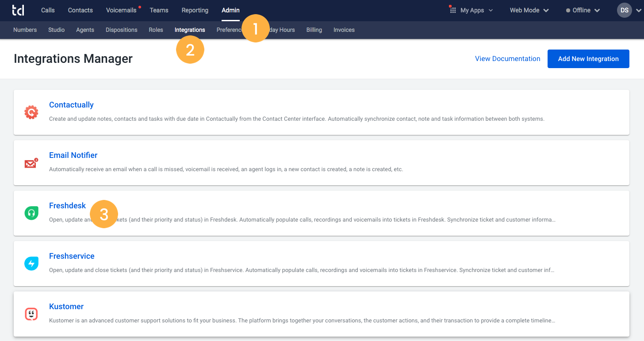Open the Calls tab
The image size is (644, 341).
(48, 10)
